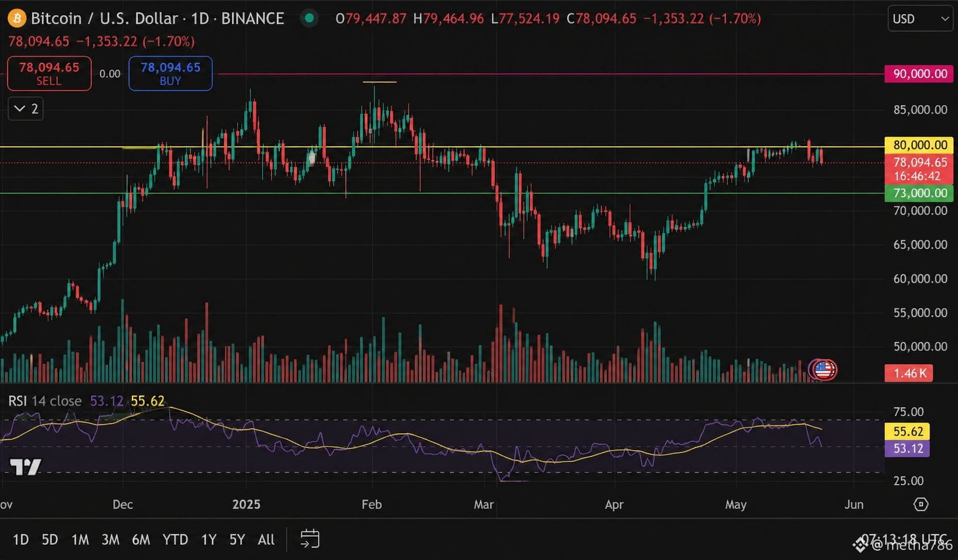Select the 80,000.00 yellow price line label

[919, 145]
